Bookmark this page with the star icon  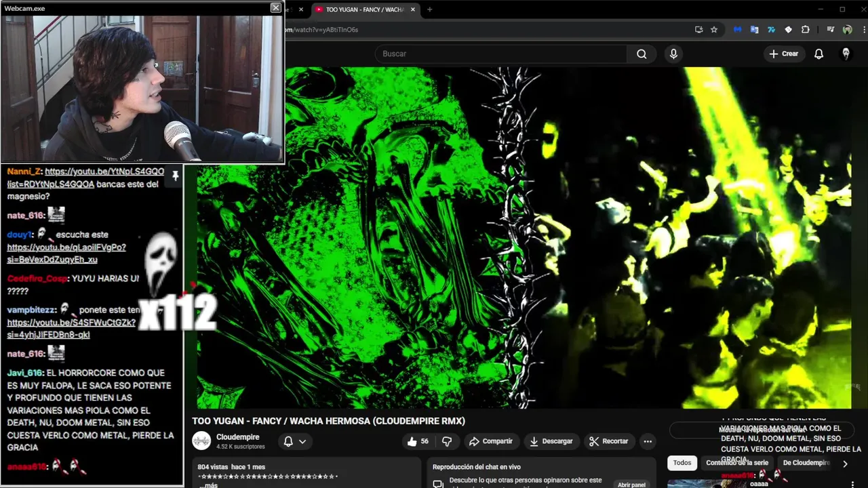714,30
